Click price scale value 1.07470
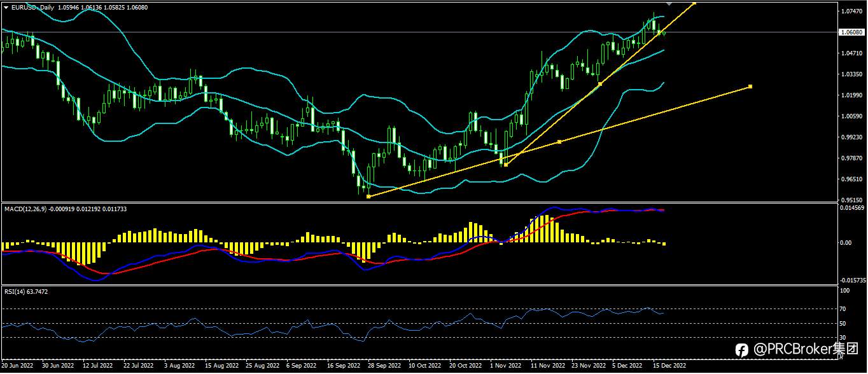868x374 pixels. [x=851, y=11]
